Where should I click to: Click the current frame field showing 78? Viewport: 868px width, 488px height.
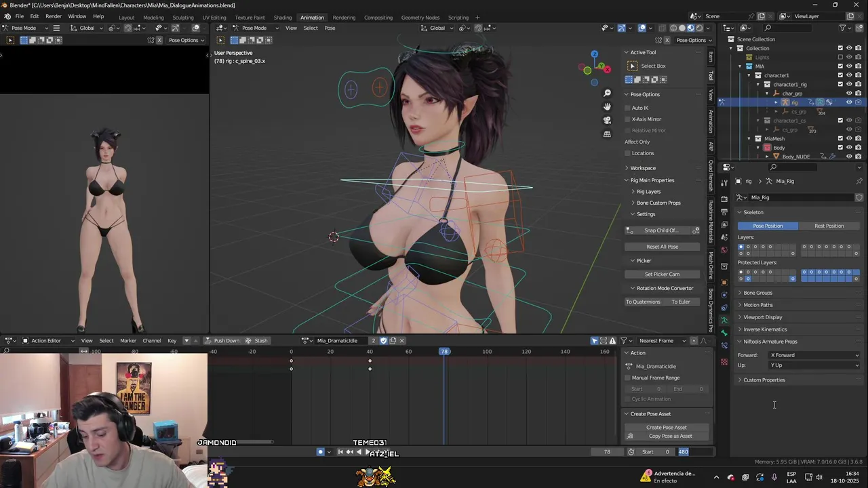coord(607,452)
